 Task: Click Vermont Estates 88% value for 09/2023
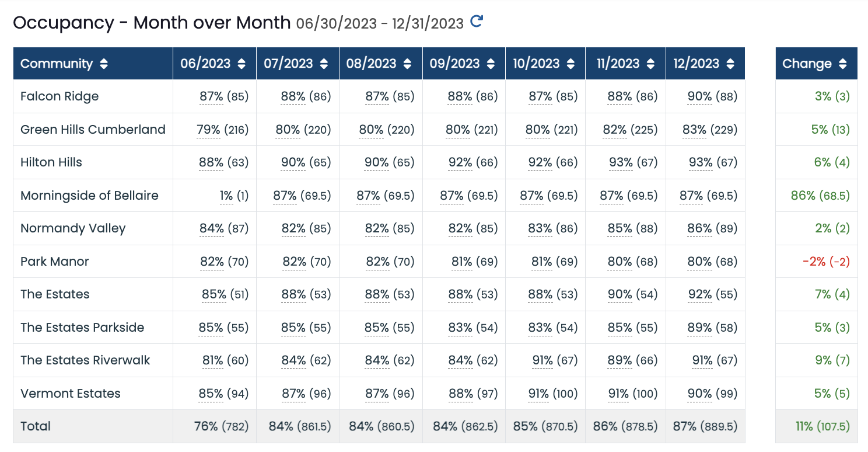pos(460,394)
